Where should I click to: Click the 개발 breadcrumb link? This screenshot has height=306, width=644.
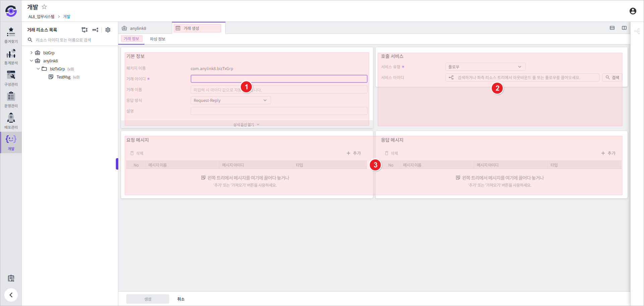click(67, 16)
